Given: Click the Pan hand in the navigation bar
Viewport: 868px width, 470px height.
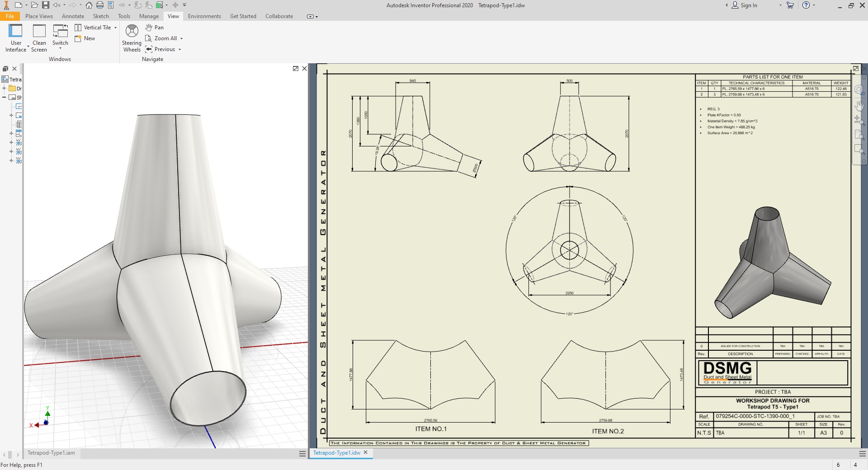Looking at the screenshot, I should point(859,106).
